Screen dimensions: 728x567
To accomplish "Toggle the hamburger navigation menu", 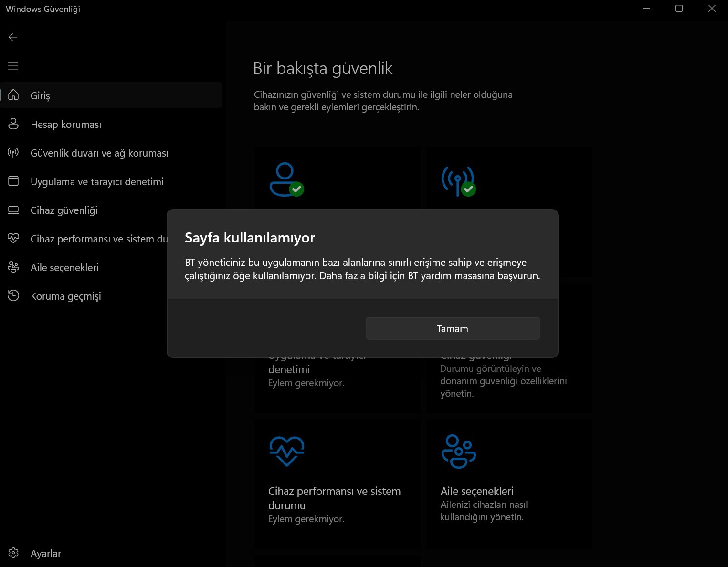I will click(13, 66).
